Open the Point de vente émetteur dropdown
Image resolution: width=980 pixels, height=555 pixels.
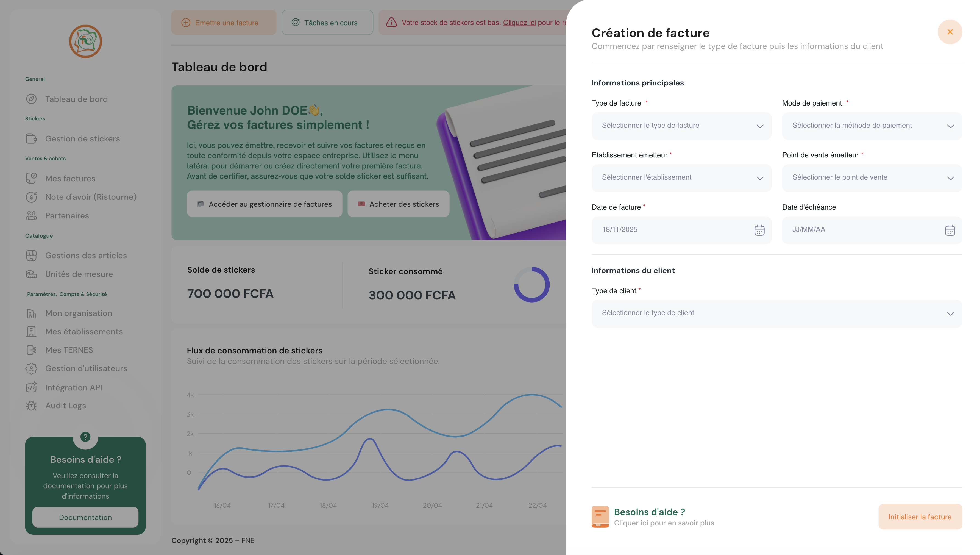point(872,178)
